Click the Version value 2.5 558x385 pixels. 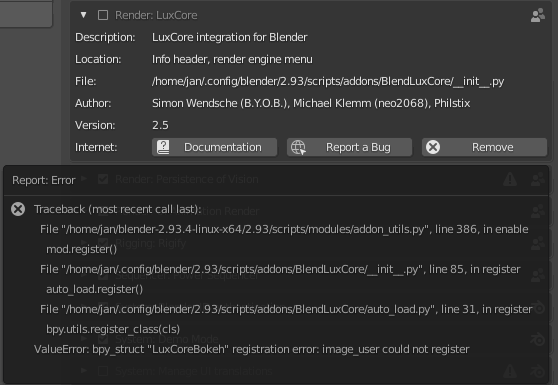click(x=160, y=125)
